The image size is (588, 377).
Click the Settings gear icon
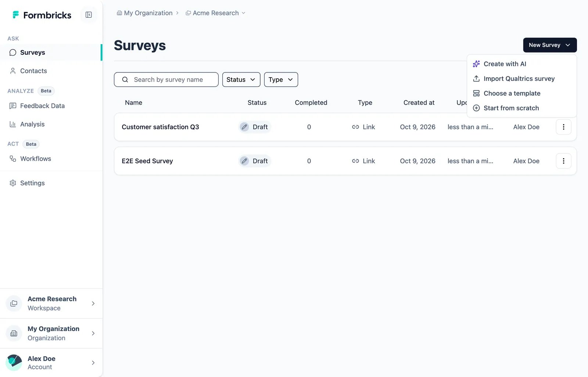(x=13, y=183)
